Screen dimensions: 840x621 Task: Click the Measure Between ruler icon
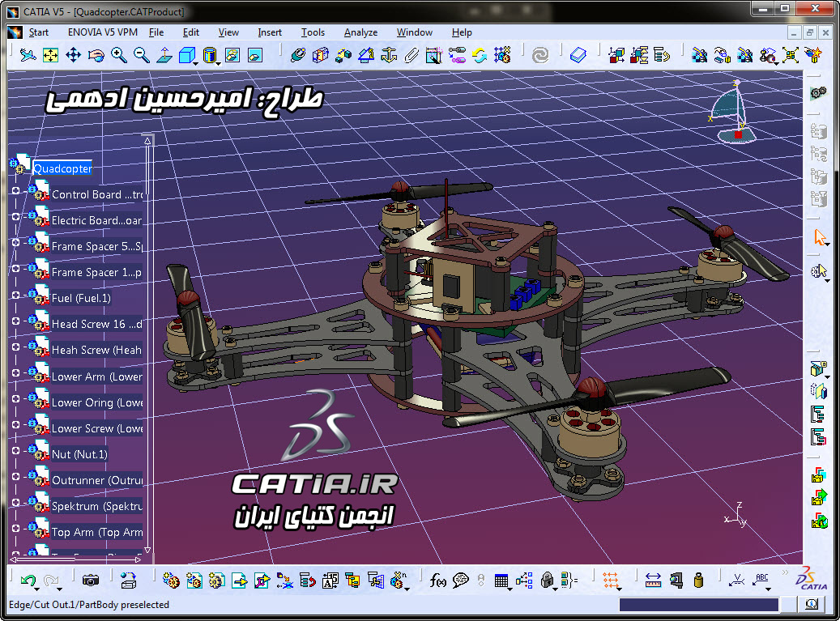coord(653,581)
